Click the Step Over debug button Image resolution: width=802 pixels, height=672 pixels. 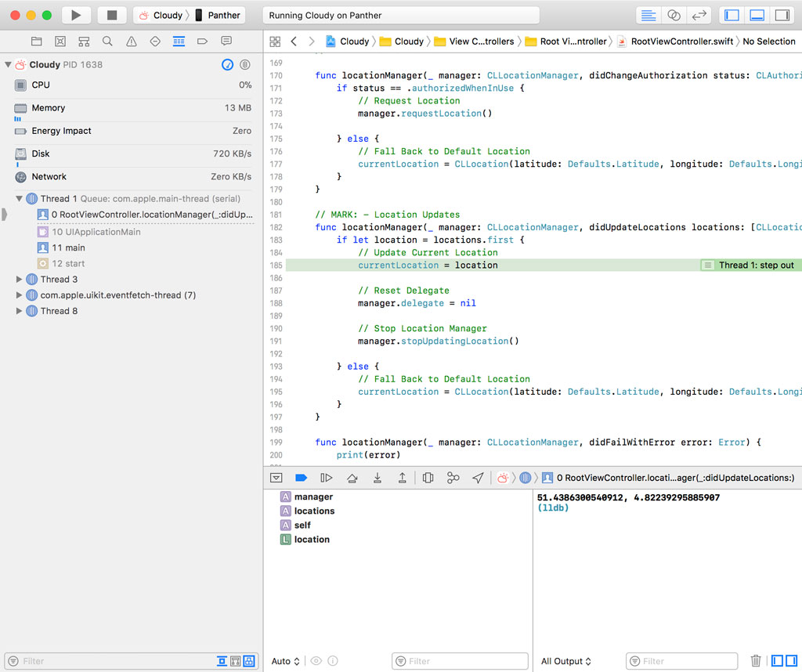[352, 478]
